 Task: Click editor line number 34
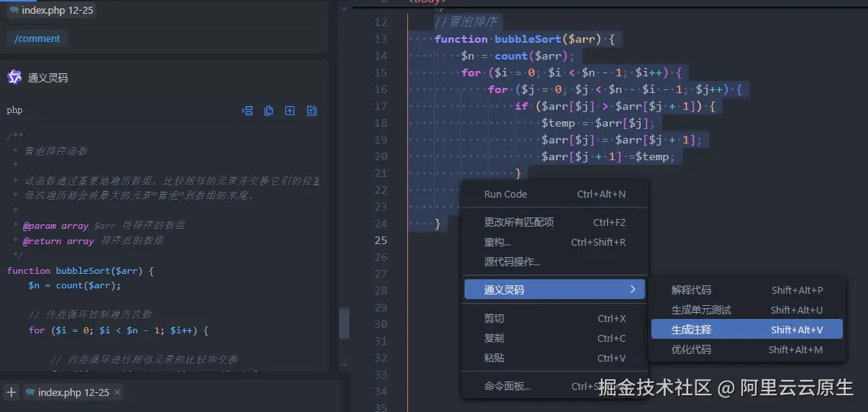click(381, 391)
